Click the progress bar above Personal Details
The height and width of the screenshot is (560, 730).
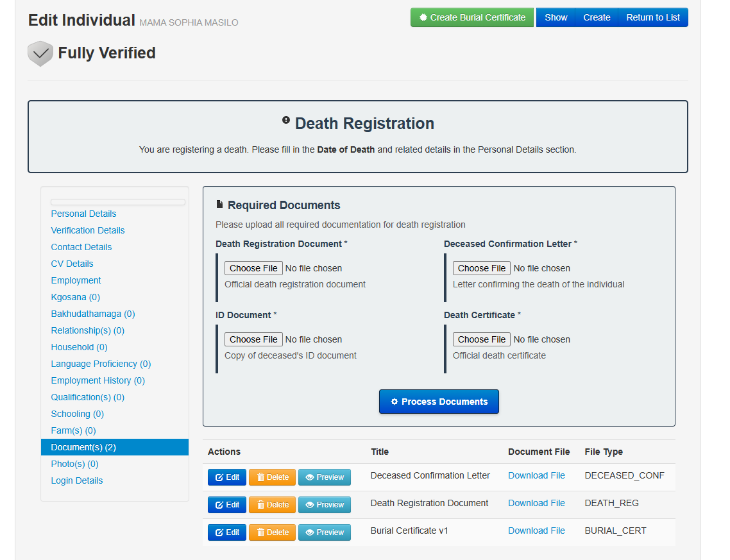click(118, 202)
